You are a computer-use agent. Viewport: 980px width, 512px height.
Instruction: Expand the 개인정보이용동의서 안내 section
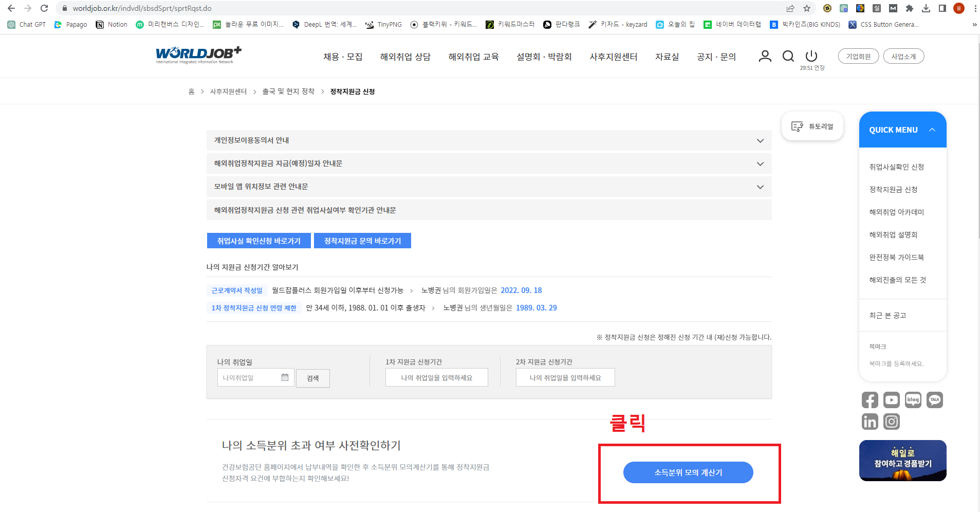point(759,140)
